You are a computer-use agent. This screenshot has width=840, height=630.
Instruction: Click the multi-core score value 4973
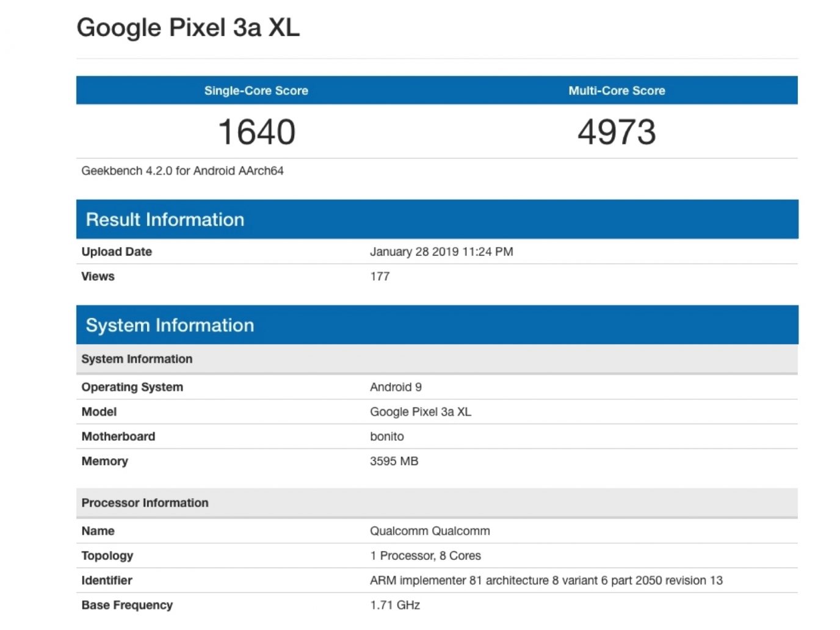point(617,132)
